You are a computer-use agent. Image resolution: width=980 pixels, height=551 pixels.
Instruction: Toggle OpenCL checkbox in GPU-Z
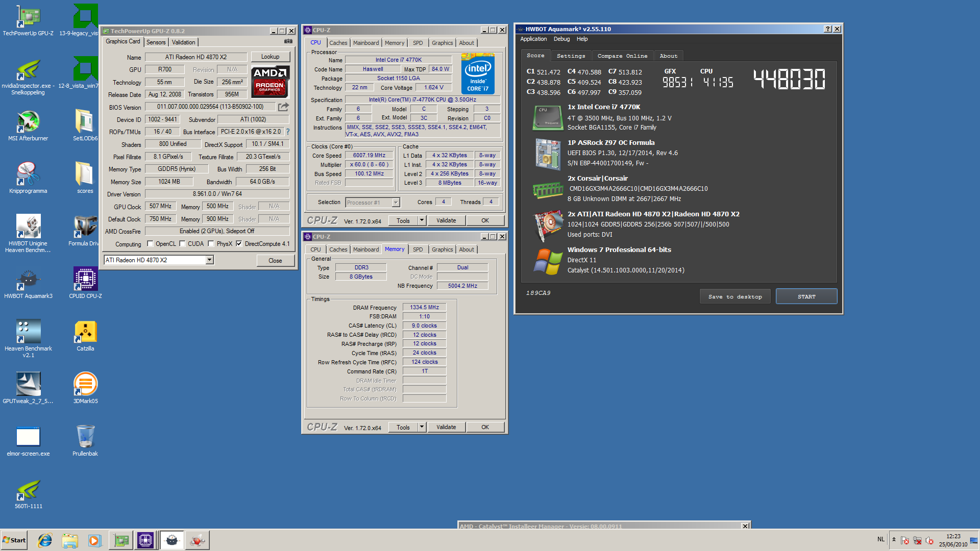150,244
